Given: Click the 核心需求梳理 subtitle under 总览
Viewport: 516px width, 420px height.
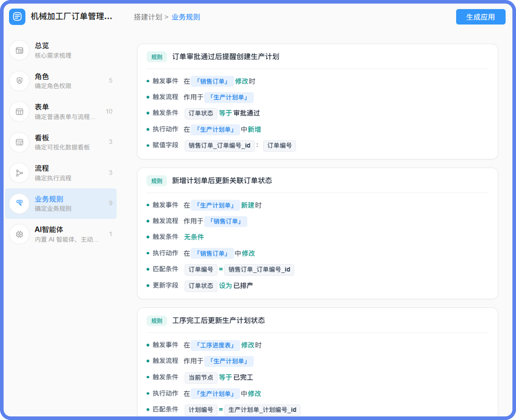Looking at the screenshot, I should coord(53,55).
